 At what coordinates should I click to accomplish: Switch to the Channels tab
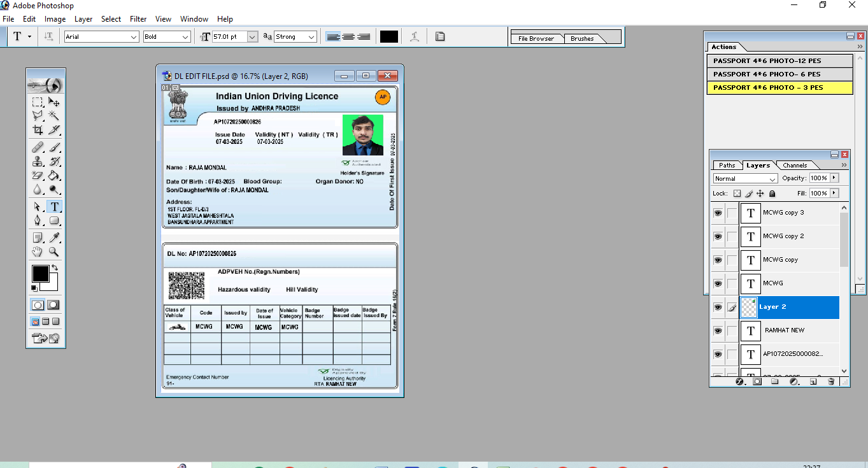click(795, 165)
